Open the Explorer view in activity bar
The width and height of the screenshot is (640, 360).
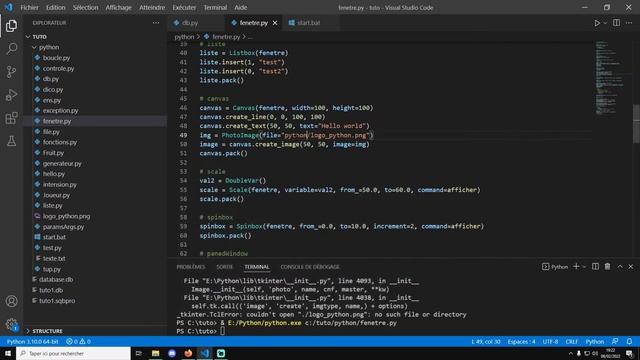tap(11, 26)
